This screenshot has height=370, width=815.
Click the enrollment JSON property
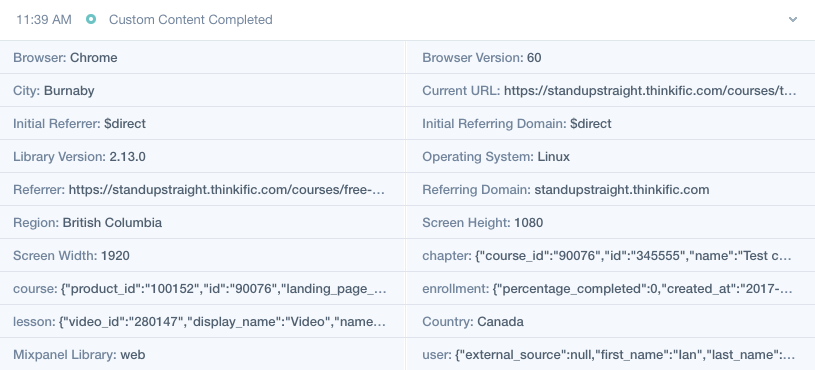coord(610,288)
